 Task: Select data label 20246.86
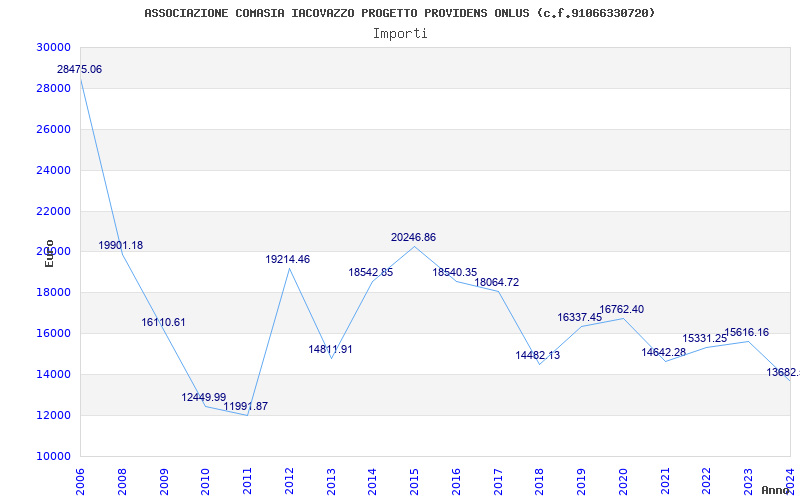click(413, 237)
